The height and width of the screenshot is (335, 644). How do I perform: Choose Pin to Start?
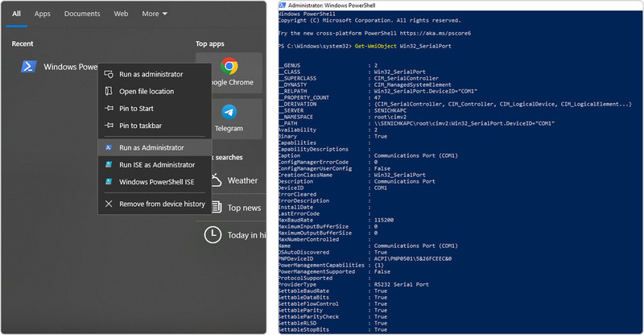coord(155,109)
